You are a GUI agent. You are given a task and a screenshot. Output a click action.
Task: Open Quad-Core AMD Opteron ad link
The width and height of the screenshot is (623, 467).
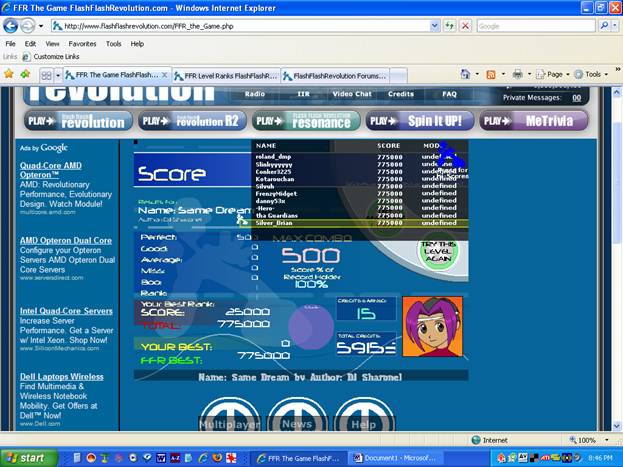click(x=51, y=170)
